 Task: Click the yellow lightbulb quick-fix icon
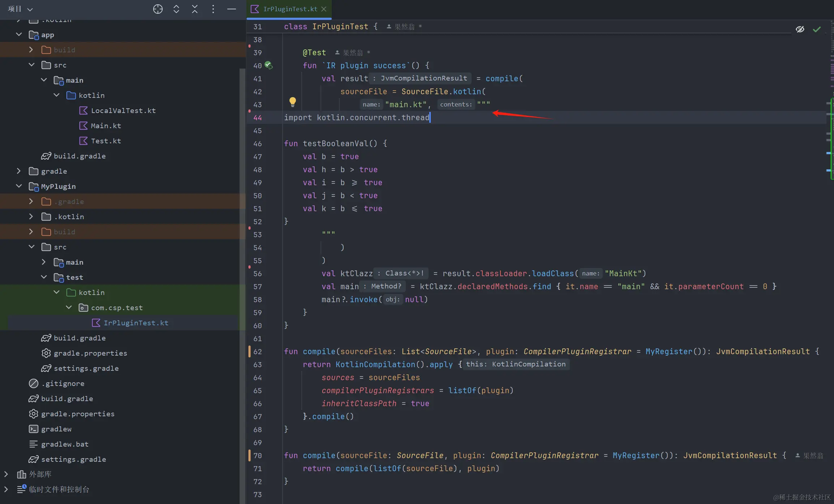tap(292, 102)
